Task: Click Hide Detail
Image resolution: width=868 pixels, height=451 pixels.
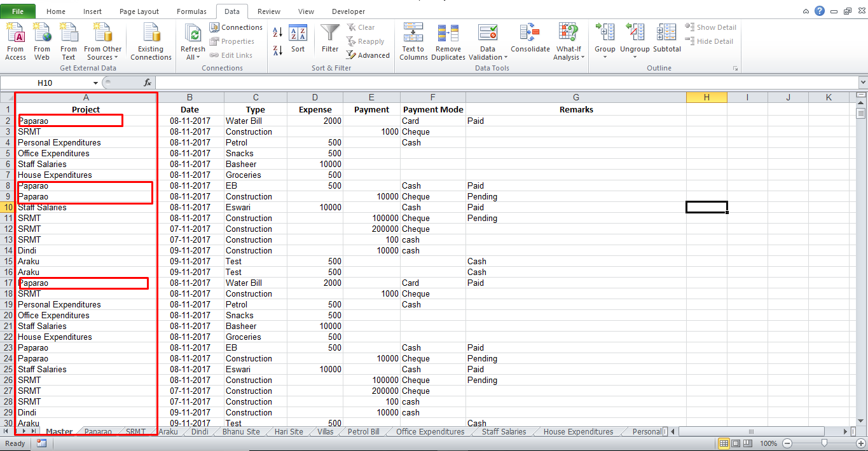Action: (x=709, y=41)
